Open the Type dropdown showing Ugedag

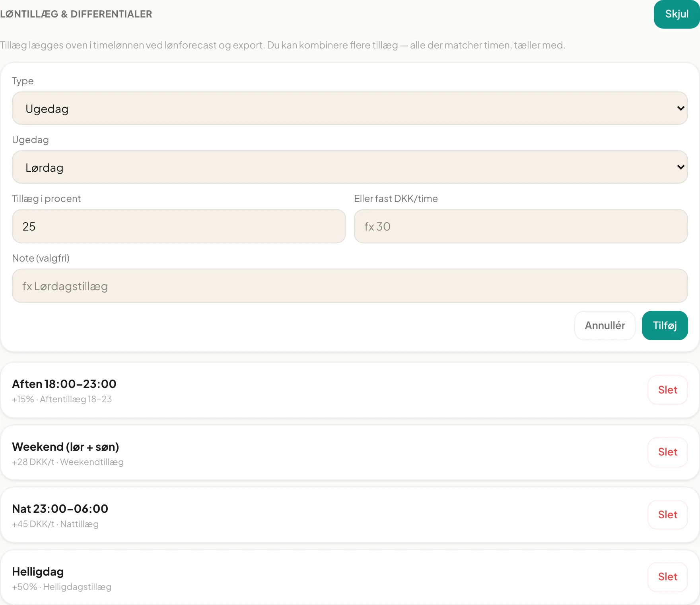coord(350,108)
